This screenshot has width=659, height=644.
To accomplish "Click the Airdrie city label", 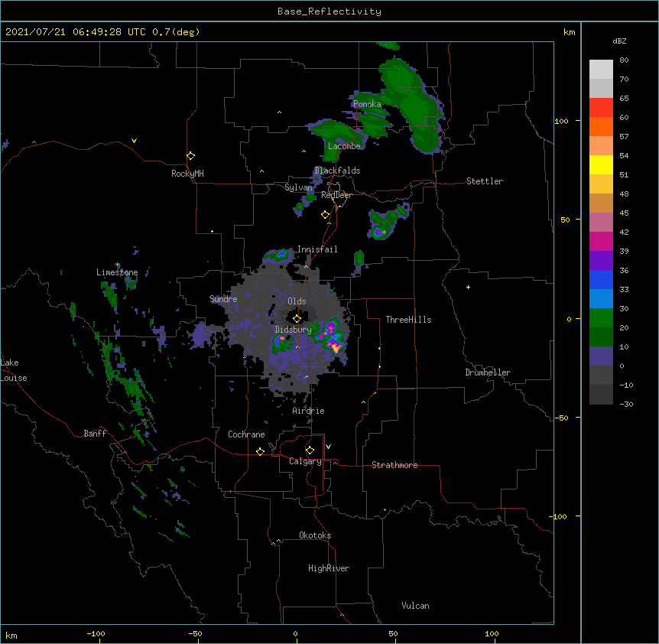I will pos(309,411).
